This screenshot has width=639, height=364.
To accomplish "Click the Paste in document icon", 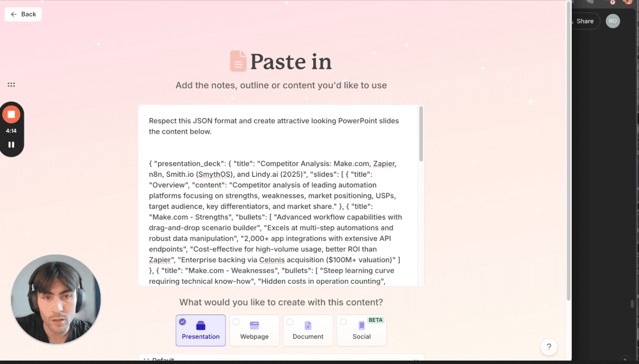I will pyautogui.click(x=238, y=61).
